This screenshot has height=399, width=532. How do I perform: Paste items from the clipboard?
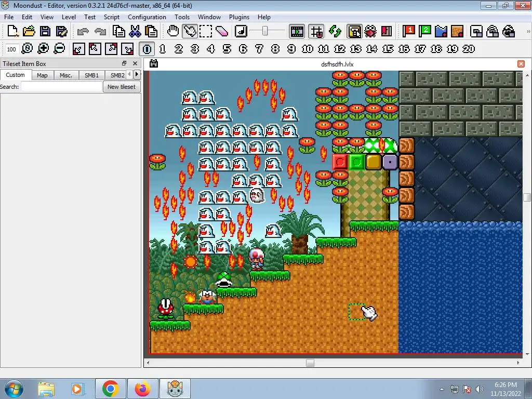point(151,32)
